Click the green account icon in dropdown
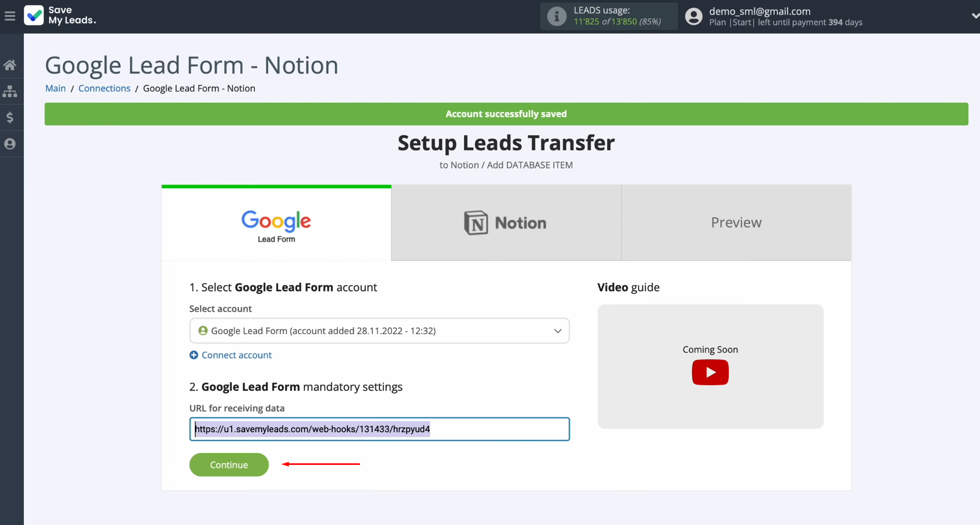The height and width of the screenshot is (525, 980). click(x=203, y=331)
